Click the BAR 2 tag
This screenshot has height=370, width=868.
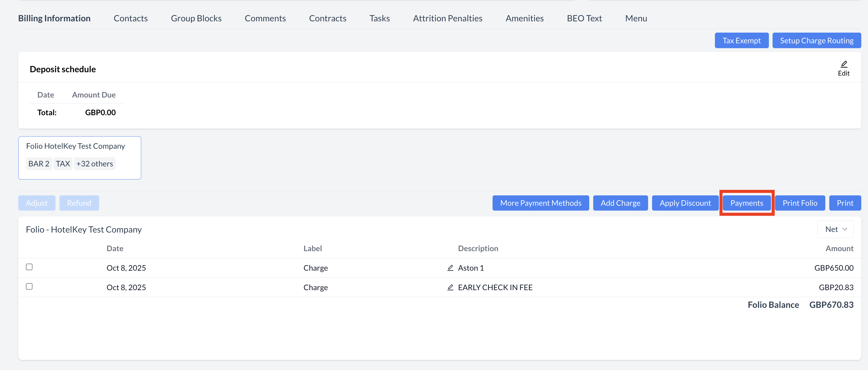39,164
